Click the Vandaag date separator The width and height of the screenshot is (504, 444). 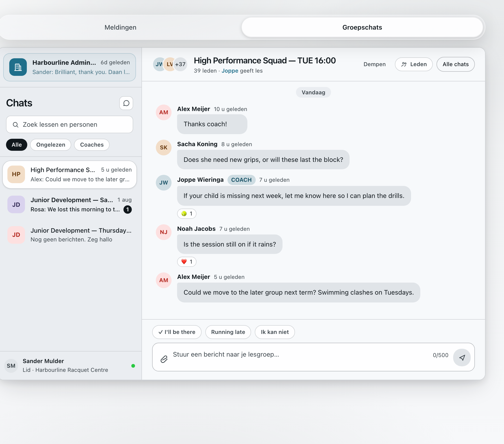(x=313, y=92)
